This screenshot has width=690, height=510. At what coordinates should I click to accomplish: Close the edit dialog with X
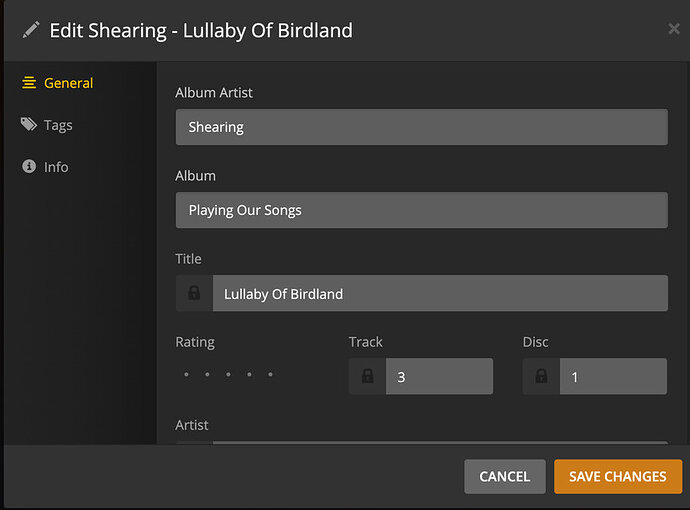[x=674, y=29]
